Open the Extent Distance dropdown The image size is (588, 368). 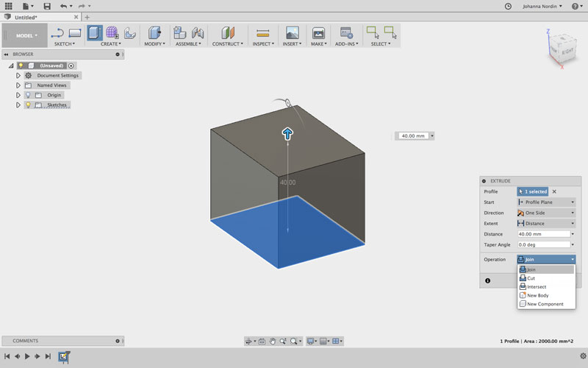546,223
